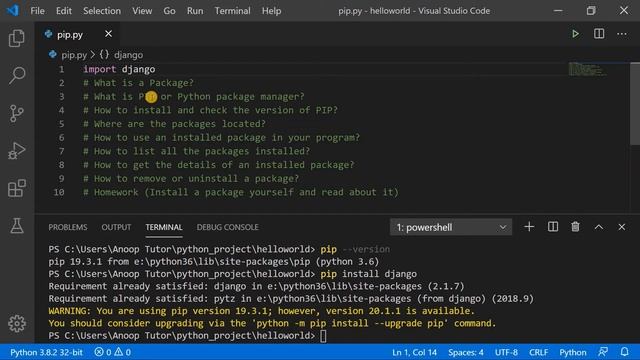The height and width of the screenshot is (360, 640).
Task: Select Python 3.8.2 32-bit interpreter
Action: pos(46,352)
